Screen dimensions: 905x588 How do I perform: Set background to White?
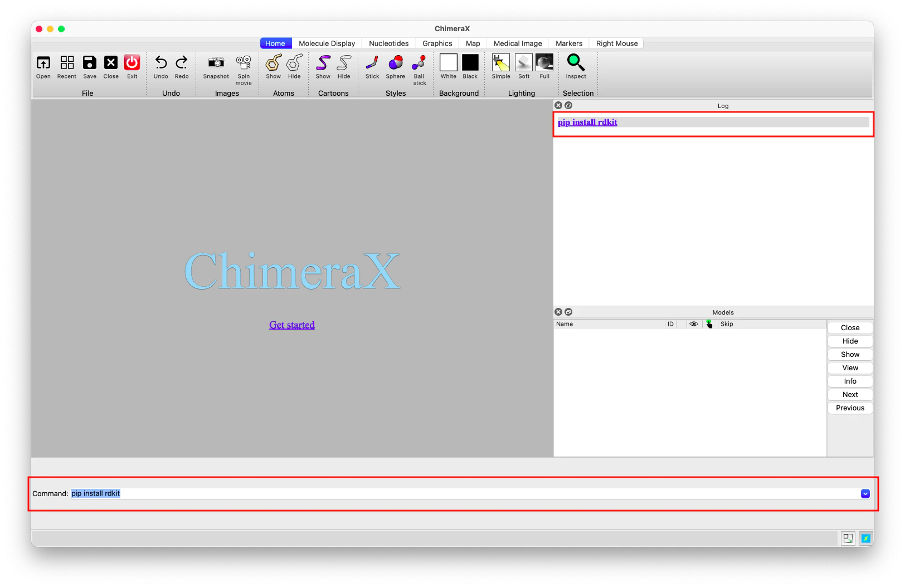coord(449,62)
